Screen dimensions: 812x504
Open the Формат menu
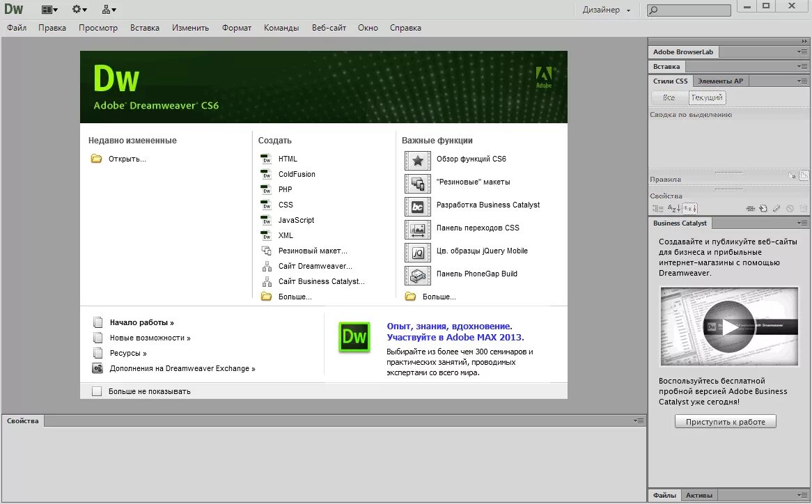pyautogui.click(x=237, y=28)
